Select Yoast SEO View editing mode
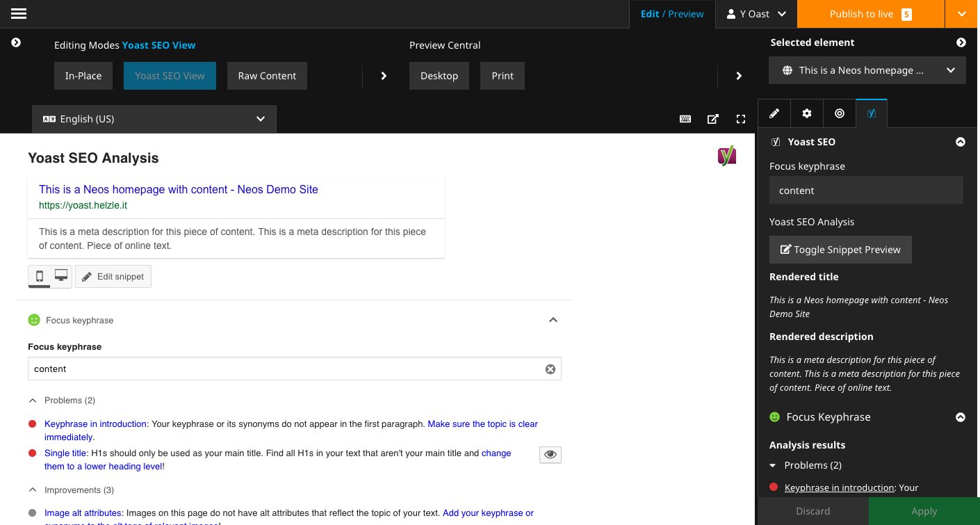 click(x=170, y=76)
